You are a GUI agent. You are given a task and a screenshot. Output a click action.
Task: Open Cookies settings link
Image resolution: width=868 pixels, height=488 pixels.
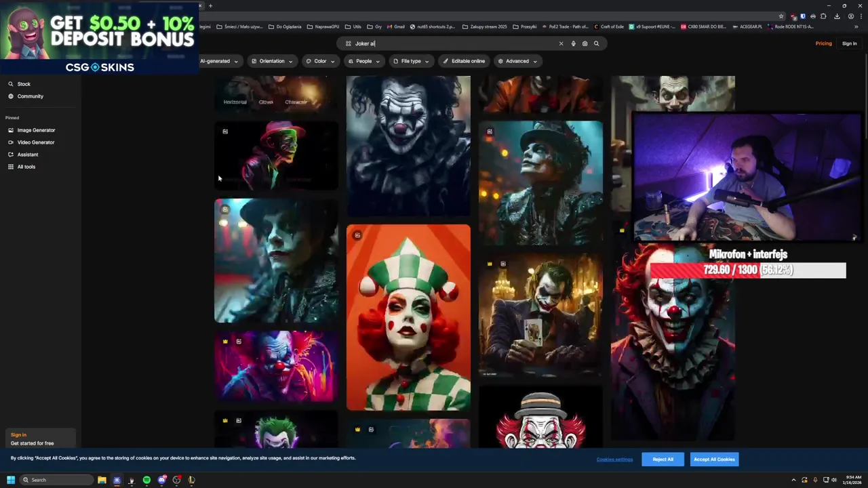point(614,460)
